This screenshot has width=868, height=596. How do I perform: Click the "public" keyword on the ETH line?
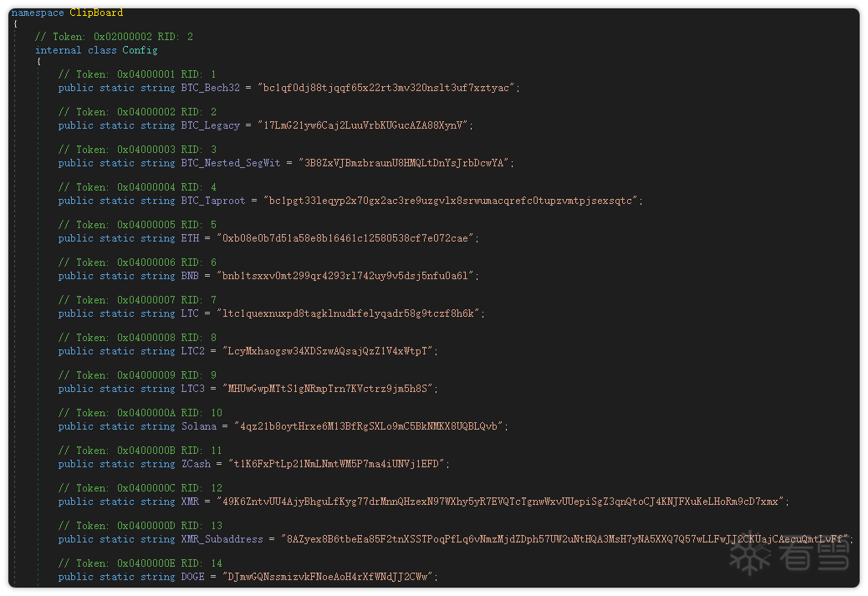[x=76, y=238]
